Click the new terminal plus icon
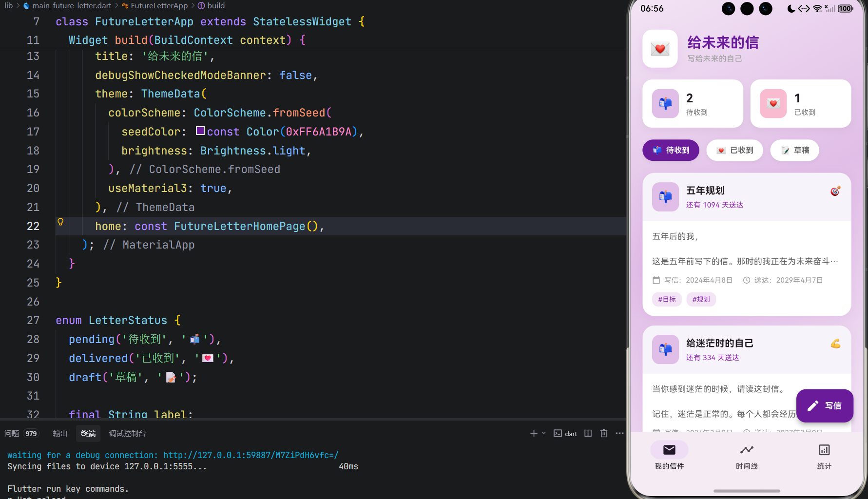 click(x=534, y=433)
